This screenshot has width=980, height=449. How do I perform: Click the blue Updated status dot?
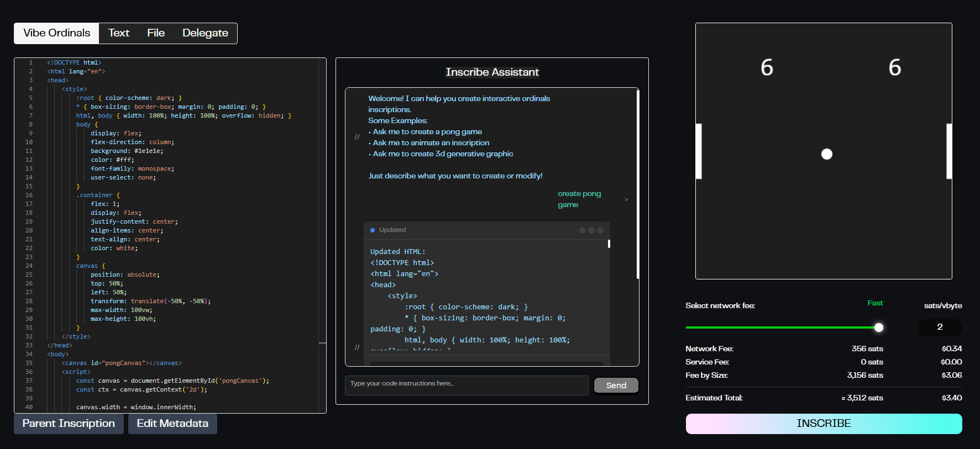tap(373, 230)
